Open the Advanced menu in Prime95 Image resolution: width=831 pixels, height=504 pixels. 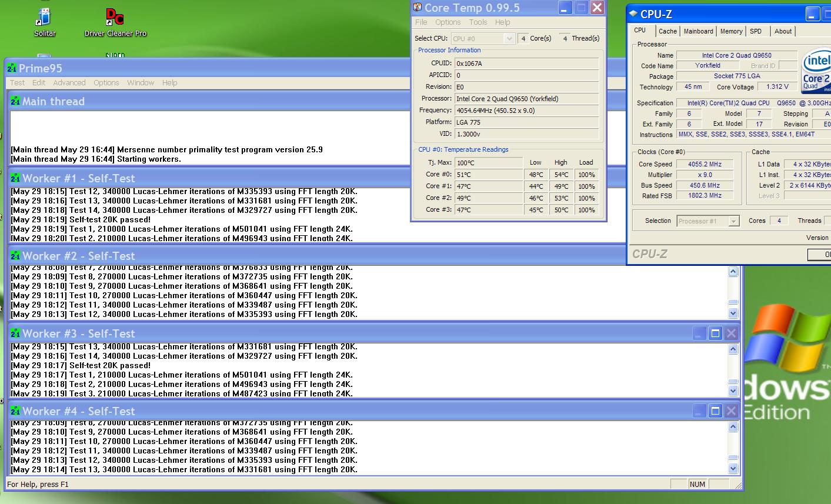pos(69,83)
